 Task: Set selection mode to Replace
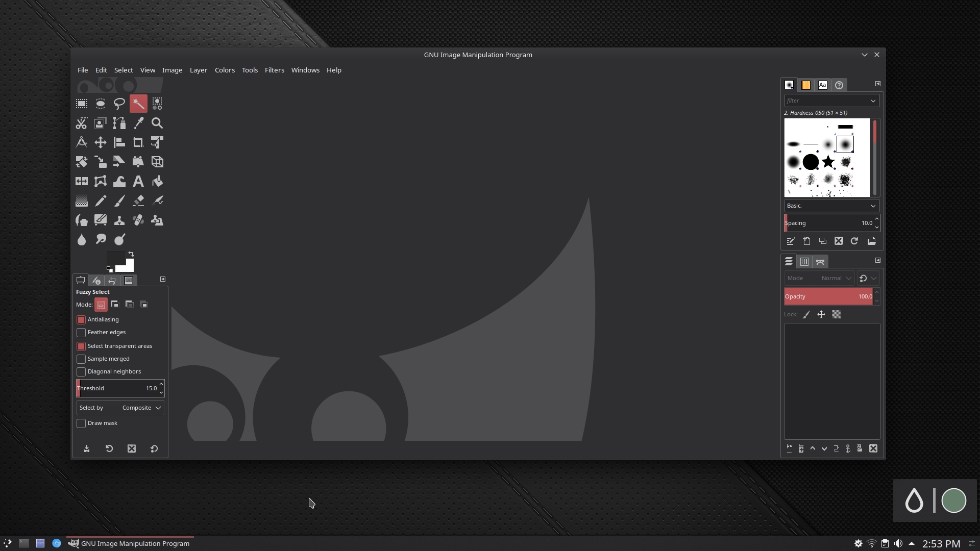click(101, 305)
